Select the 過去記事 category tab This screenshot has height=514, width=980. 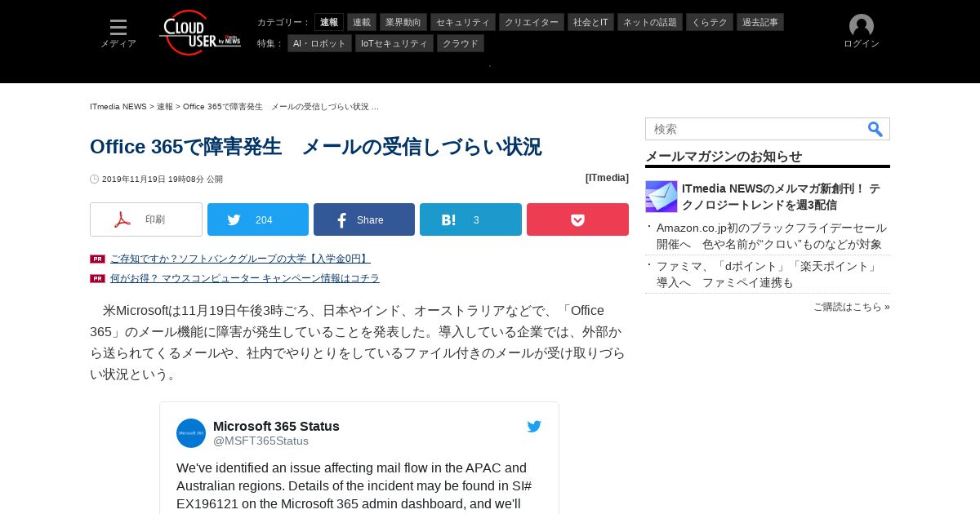coord(760,22)
